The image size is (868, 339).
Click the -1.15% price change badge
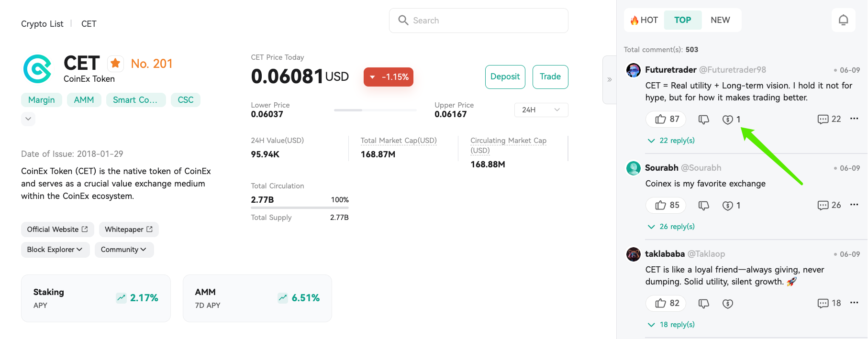pyautogui.click(x=389, y=77)
